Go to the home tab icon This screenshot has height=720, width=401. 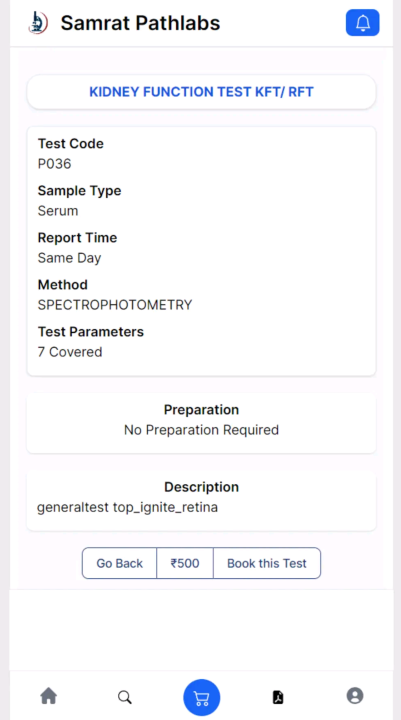(x=49, y=696)
